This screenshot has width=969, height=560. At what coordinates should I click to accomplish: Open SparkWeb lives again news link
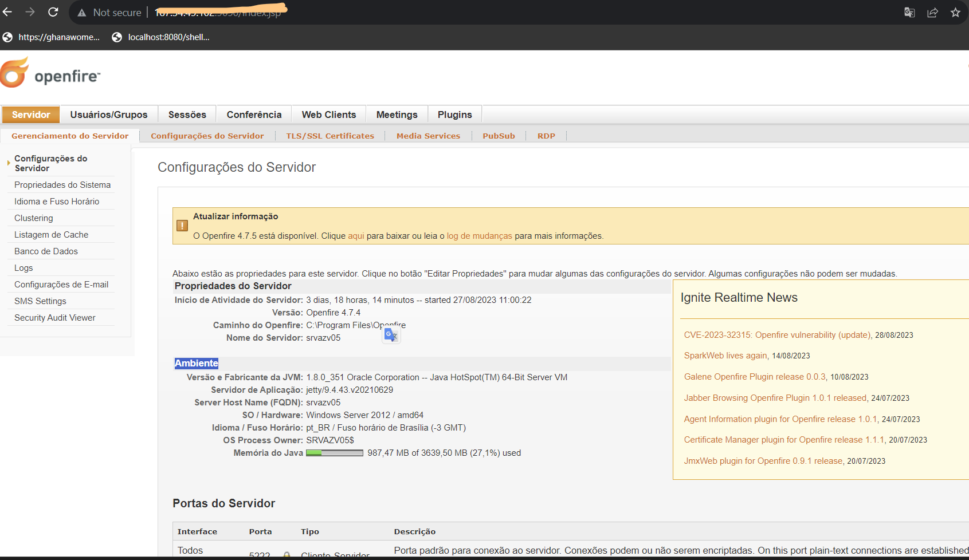click(x=725, y=356)
